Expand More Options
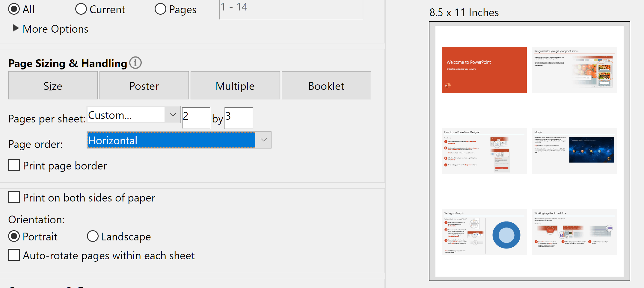644x288 pixels. pos(50,29)
